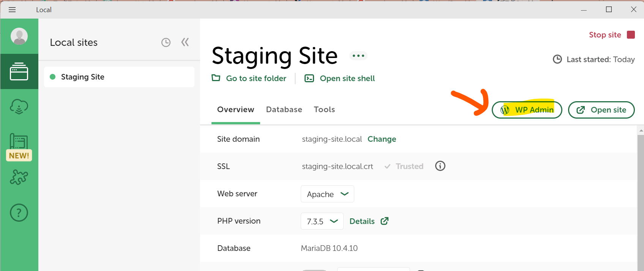Click the Open site button
This screenshot has height=271, width=644.
click(x=601, y=110)
